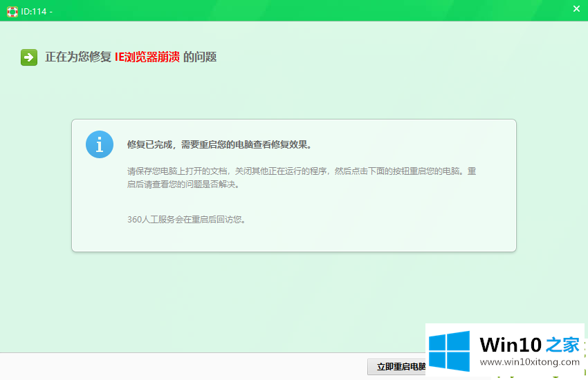Click the 立即重启电脑 restart button

pyautogui.click(x=397, y=366)
